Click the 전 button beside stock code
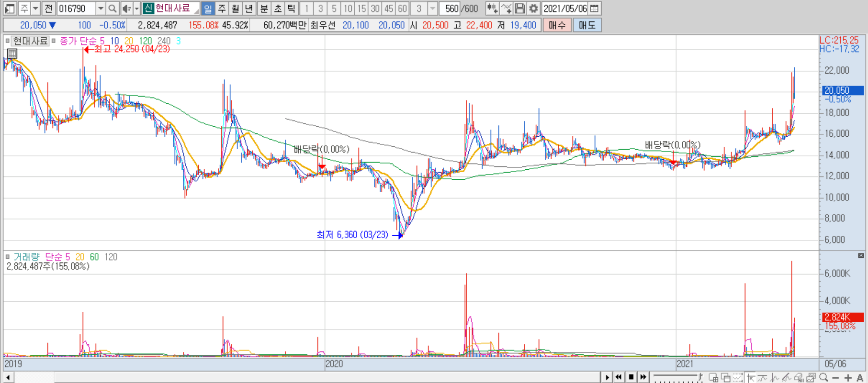 click(48, 9)
